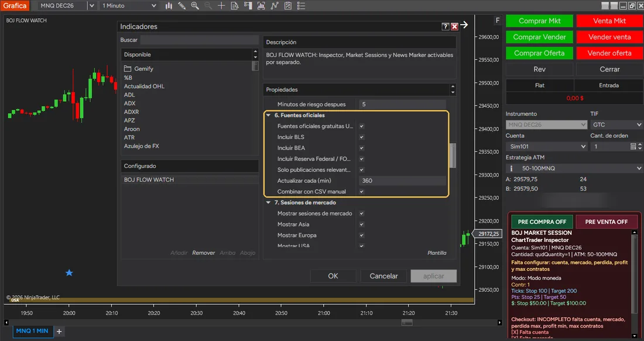Screen dimensions: 644x341
Task: Open the calculator icon beside order quantity
Action: tap(633, 146)
